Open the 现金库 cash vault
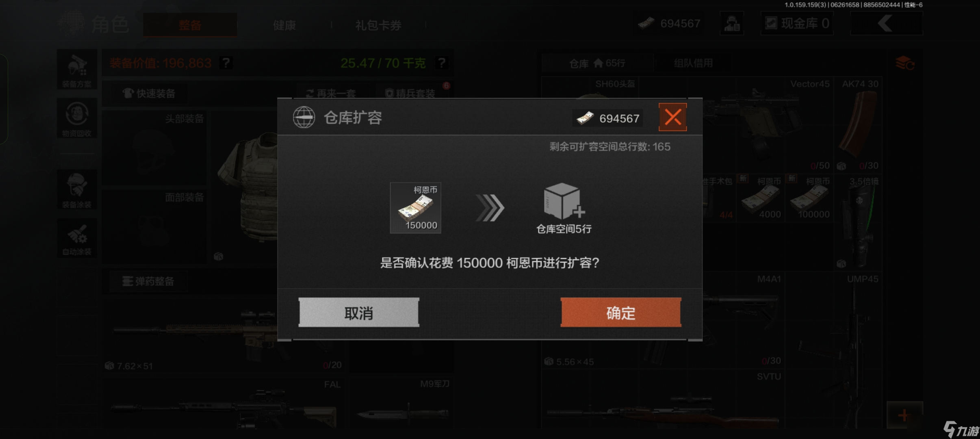 (797, 23)
